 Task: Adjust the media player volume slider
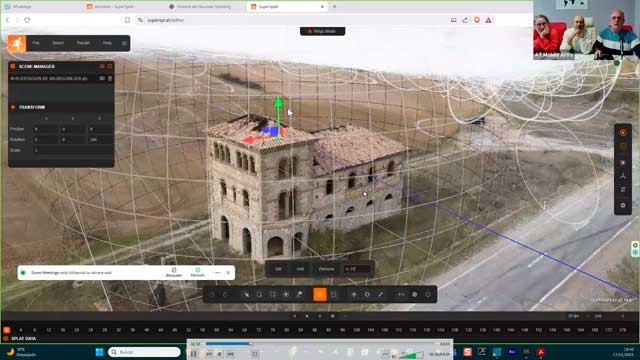coord(411,355)
